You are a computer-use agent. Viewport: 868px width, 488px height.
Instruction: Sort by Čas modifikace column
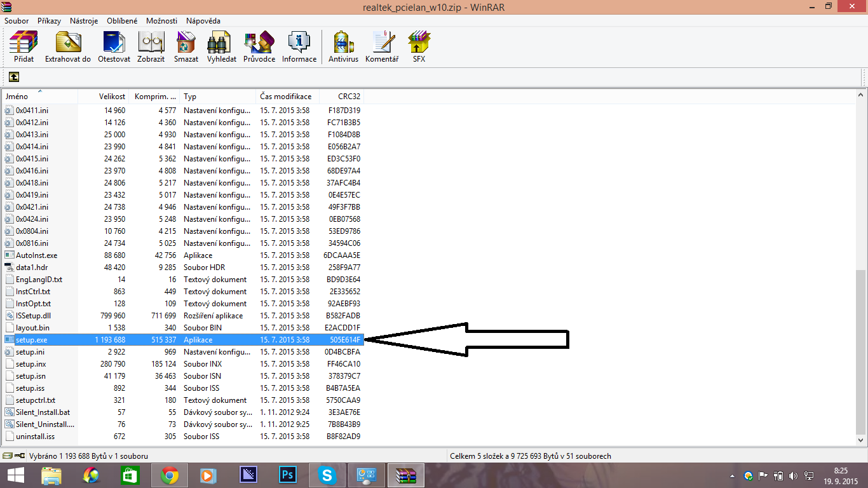(287, 97)
